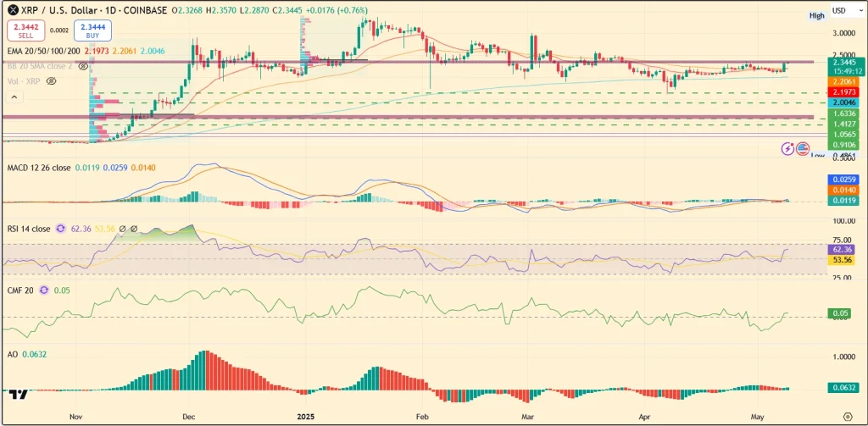Select the AO indicator legend
Screen dimensions: 868x426
(12, 354)
